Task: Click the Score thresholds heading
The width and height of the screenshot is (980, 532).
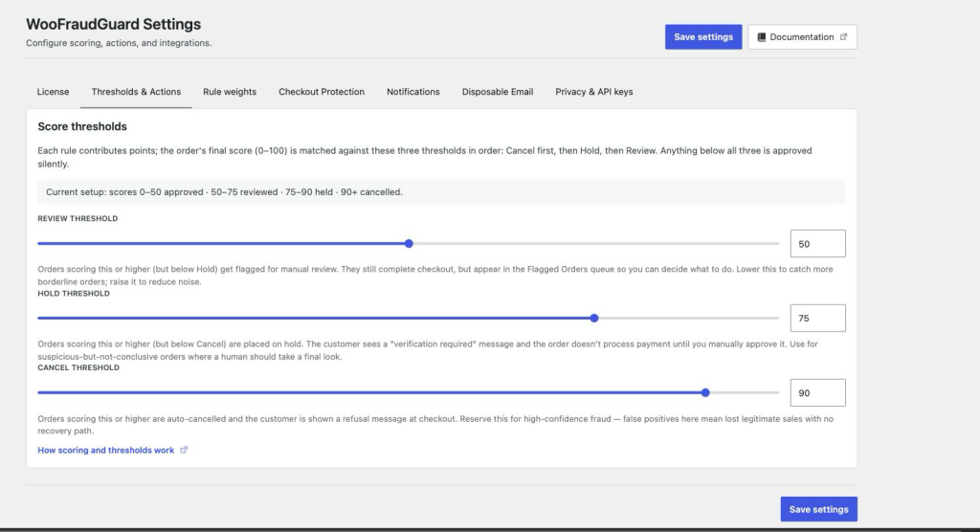Action: click(x=82, y=126)
